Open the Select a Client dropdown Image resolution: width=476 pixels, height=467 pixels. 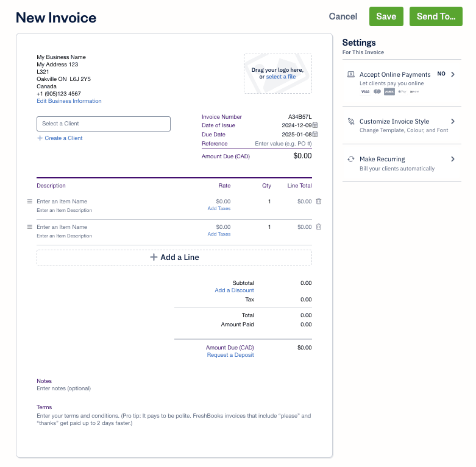pos(104,124)
